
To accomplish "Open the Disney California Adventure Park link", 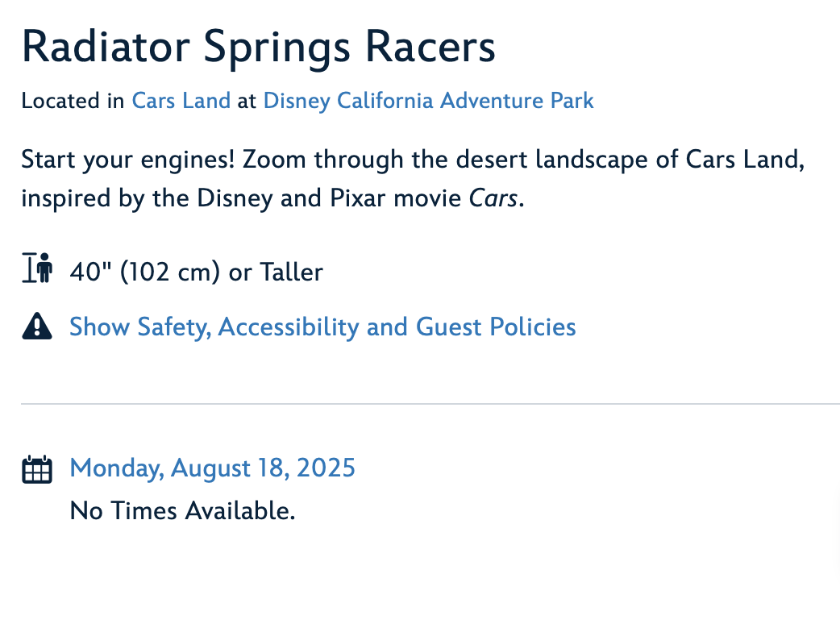I will click(429, 101).
